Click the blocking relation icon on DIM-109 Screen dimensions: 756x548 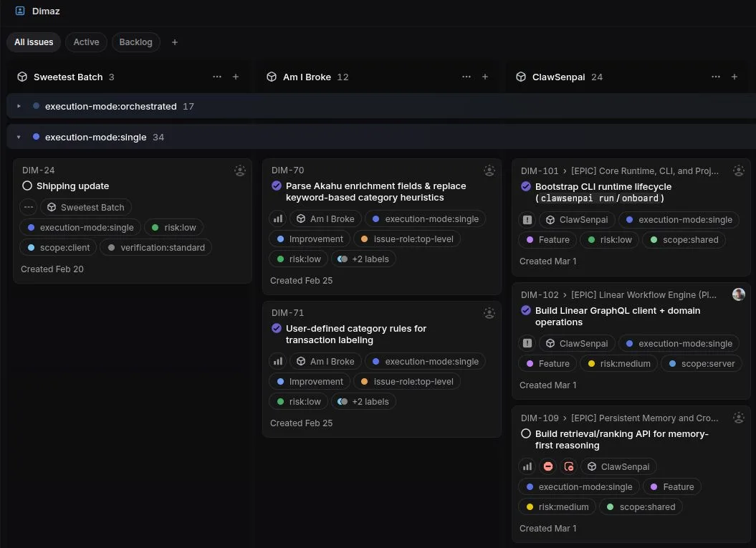tap(568, 466)
